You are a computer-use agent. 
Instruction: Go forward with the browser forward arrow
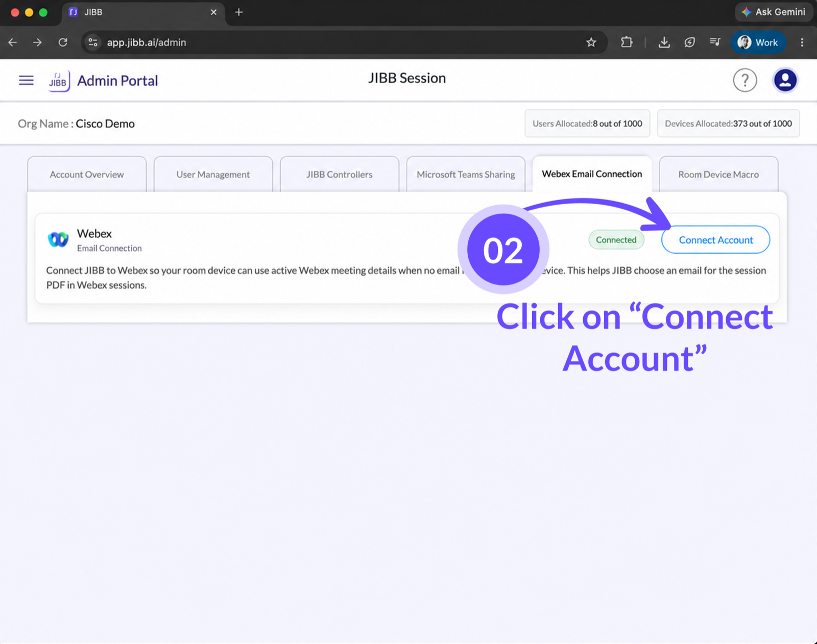pyautogui.click(x=37, y=42)
